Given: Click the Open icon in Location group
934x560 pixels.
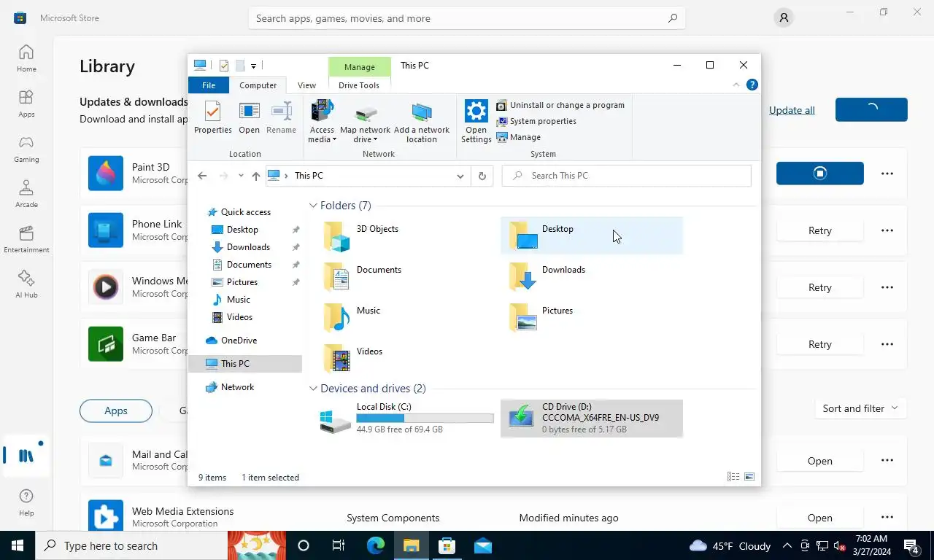Looking at the screenshot, I should (249, 118).
